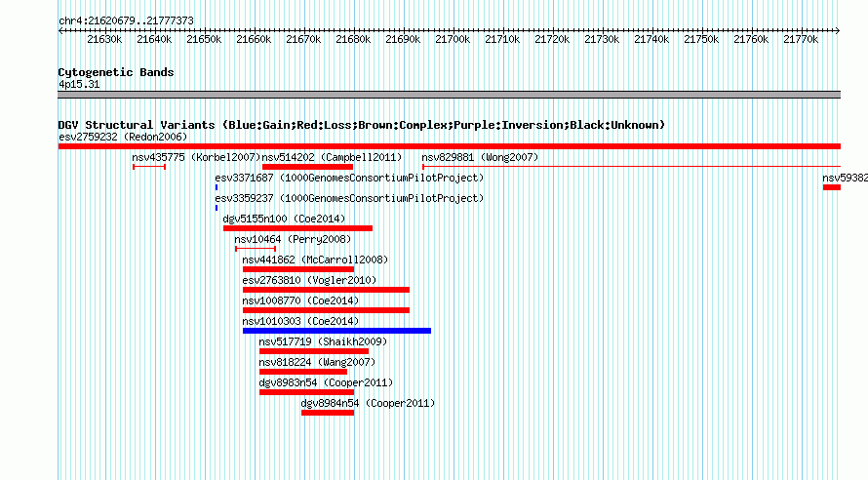Open nsv435775 (Korbel2007) variant label

196,157
